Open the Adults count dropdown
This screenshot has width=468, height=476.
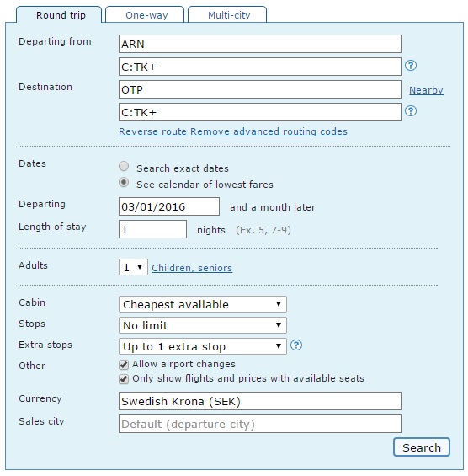(133, 267)
